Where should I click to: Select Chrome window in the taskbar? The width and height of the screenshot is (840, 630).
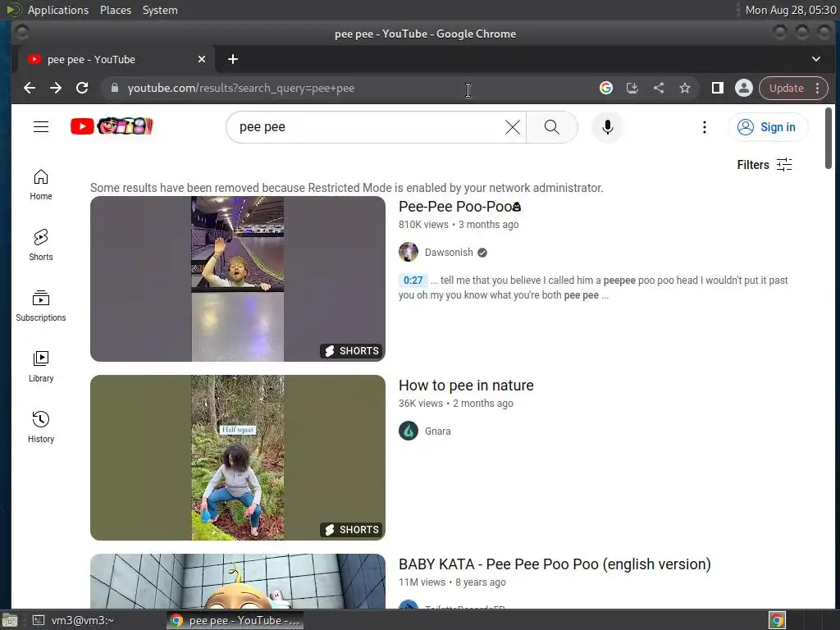click(x=235, y=620)
